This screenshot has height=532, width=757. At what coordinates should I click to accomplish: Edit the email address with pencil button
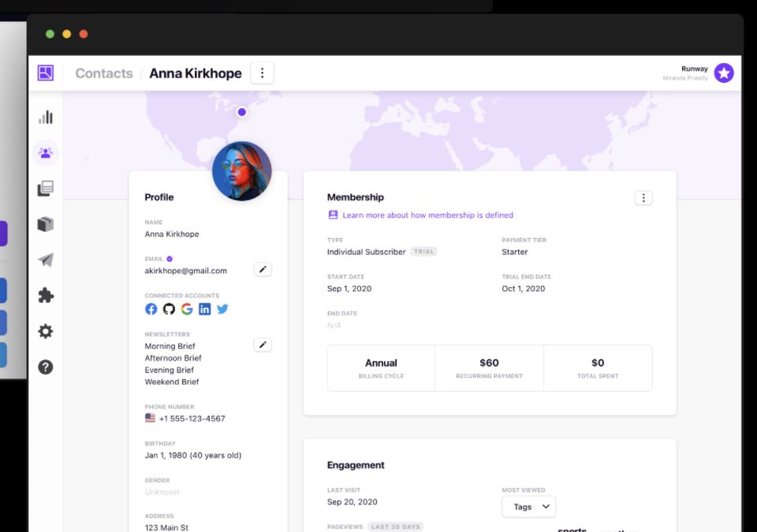(x=263, y=270)
